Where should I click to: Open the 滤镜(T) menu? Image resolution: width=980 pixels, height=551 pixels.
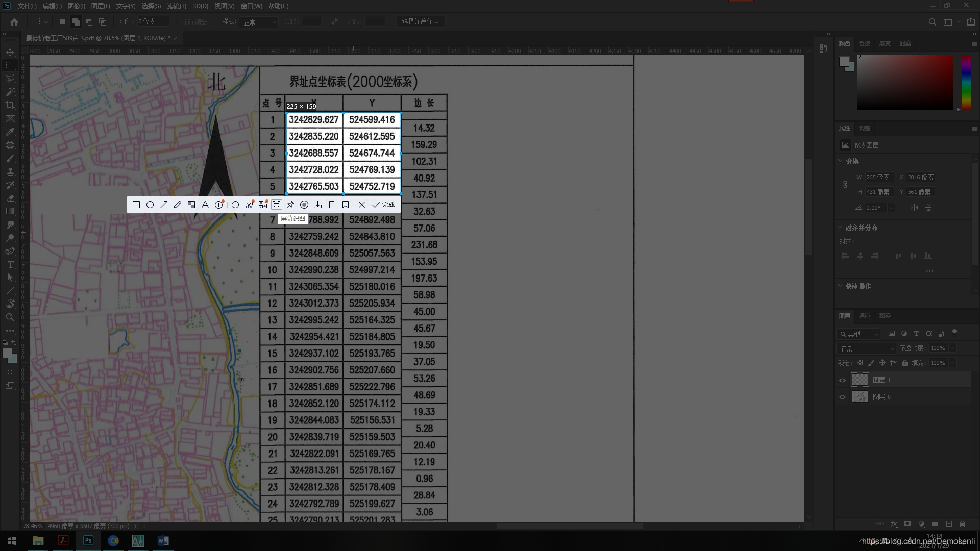[x=177, y=6]
